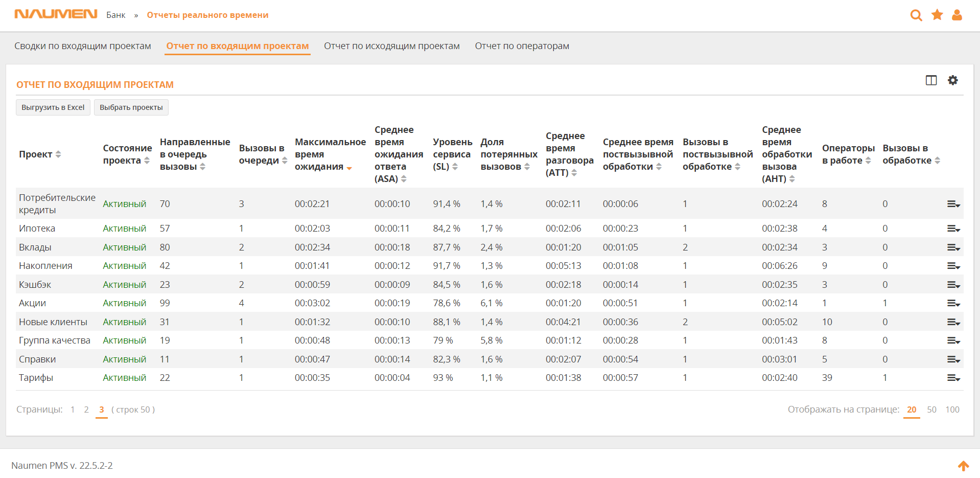Image resolution: width=980 pixels, height=478 pixels.
Task: Click project name Тарифы
Action: [36, 378]
